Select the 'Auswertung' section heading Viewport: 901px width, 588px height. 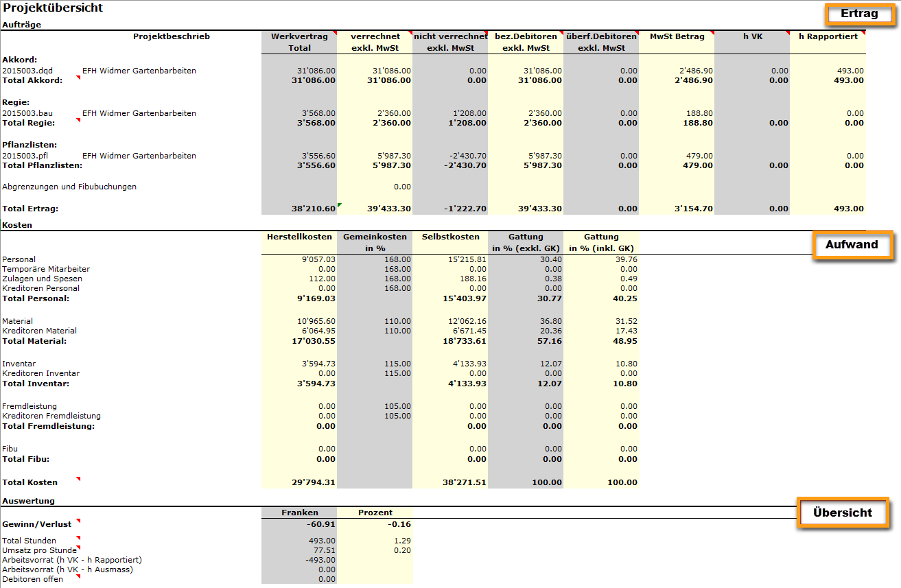pyautogui.click(x=29, y=501)
